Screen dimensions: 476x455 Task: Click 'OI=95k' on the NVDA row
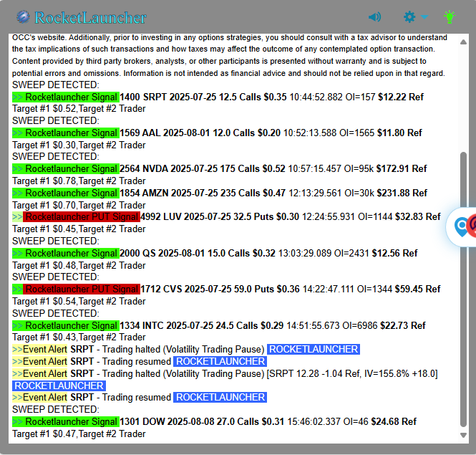click(359, 168)
